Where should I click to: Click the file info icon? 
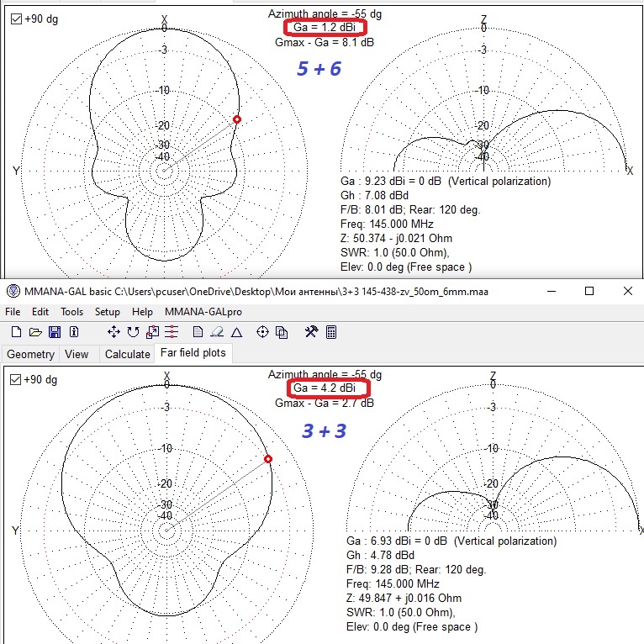pos(72,333)
